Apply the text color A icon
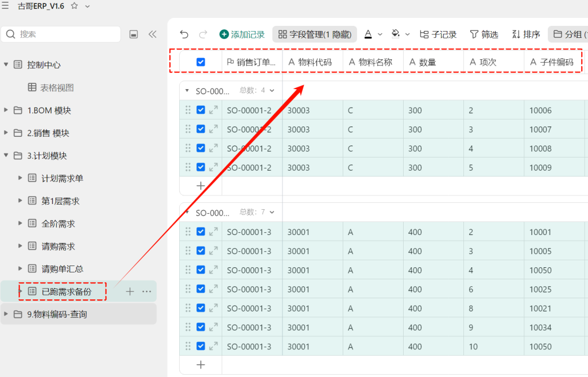This screenshot has width=588, height=377. tap(368, 34)
